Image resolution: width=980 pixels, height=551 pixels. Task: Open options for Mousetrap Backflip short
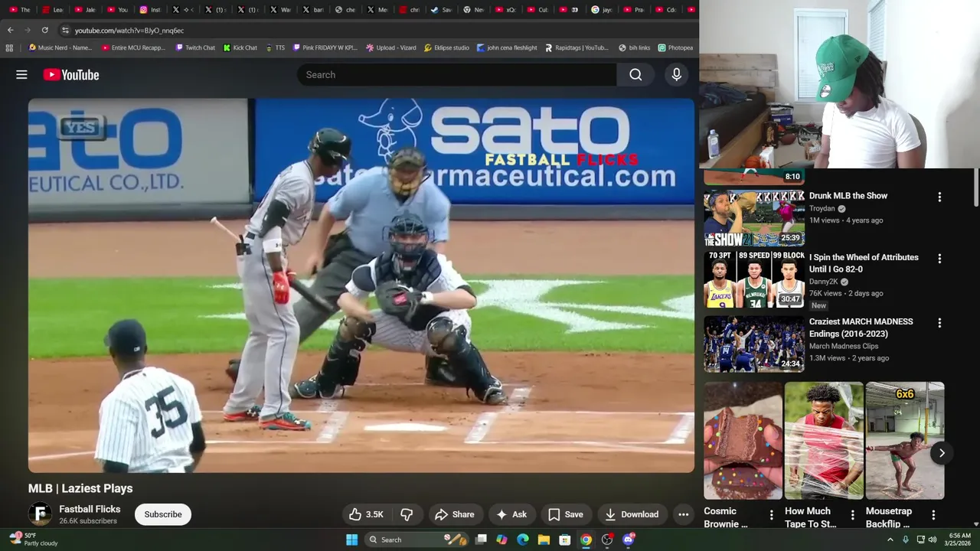click(933, 515)
